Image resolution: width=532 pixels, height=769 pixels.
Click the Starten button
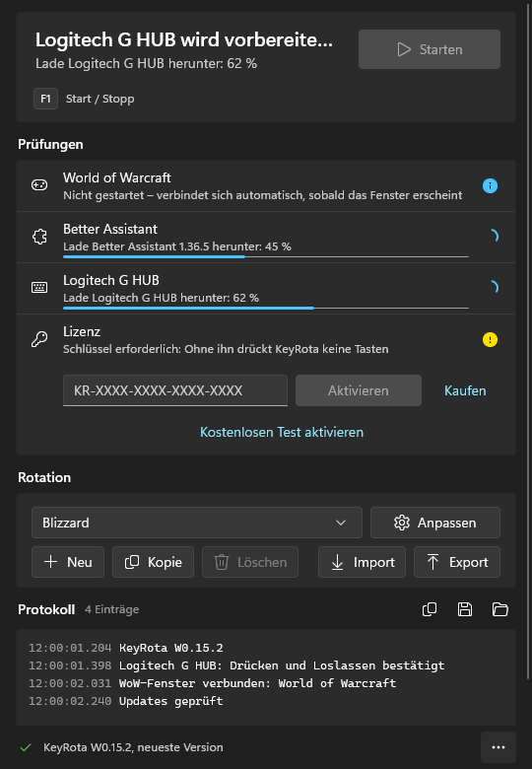click(430, 49)
